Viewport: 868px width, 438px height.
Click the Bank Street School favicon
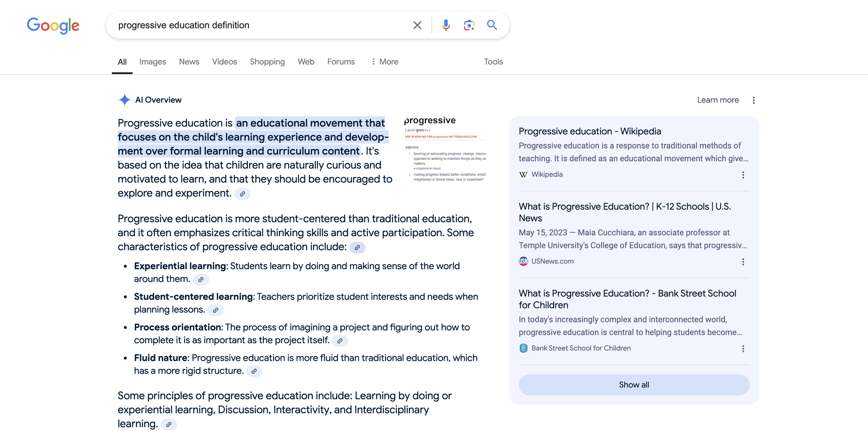523,348
